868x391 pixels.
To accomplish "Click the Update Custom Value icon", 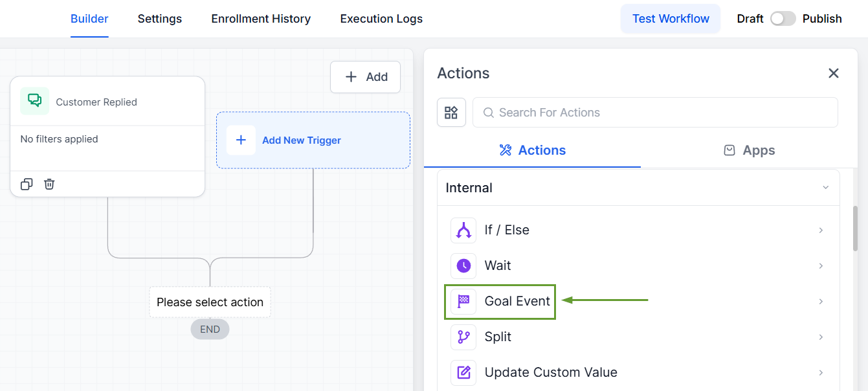I will [463, 373].
